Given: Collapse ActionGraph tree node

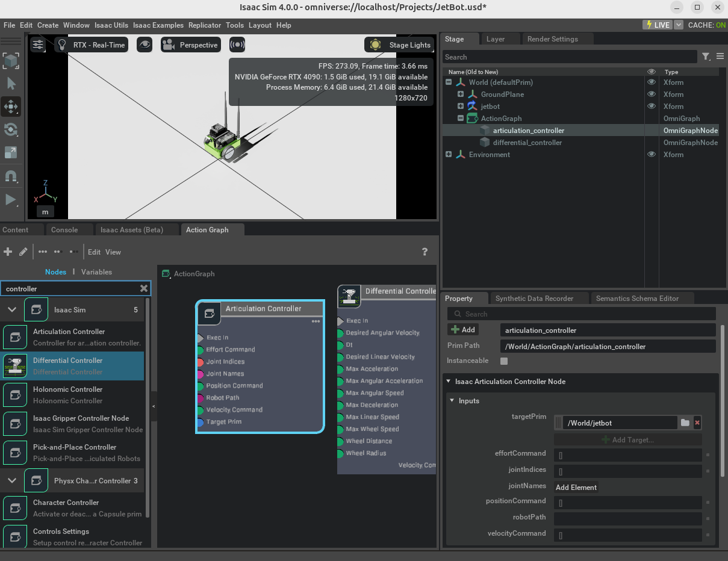Looking at the screenshot, I should (x=461, y=119).
